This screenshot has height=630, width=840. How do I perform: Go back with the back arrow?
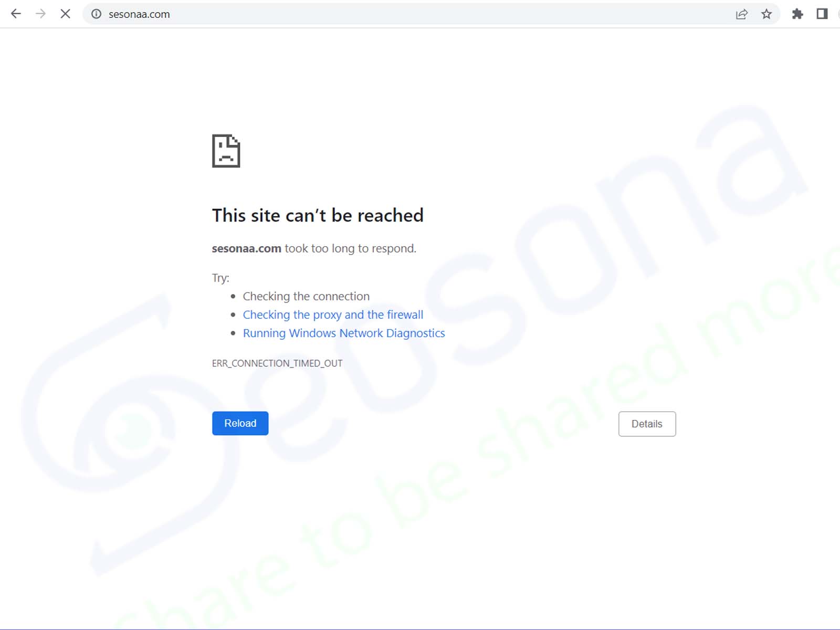click(16, 14)
